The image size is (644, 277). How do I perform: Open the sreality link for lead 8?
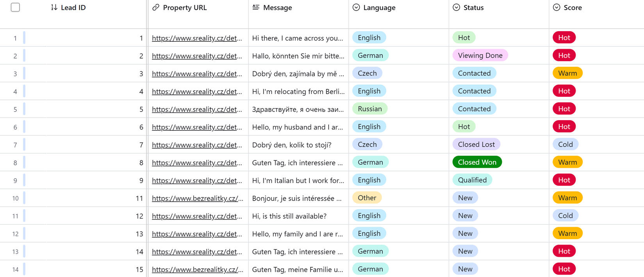(x=197, y=163)
